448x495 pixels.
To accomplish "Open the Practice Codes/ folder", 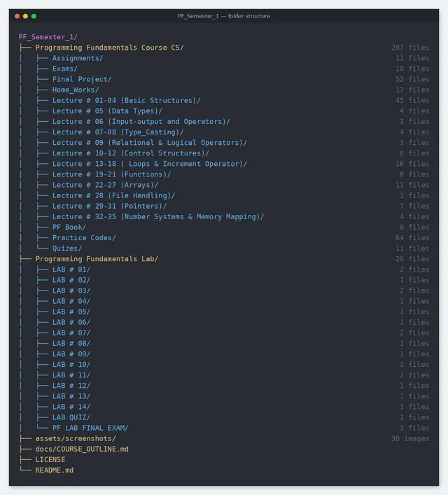I will pos(84,238).
